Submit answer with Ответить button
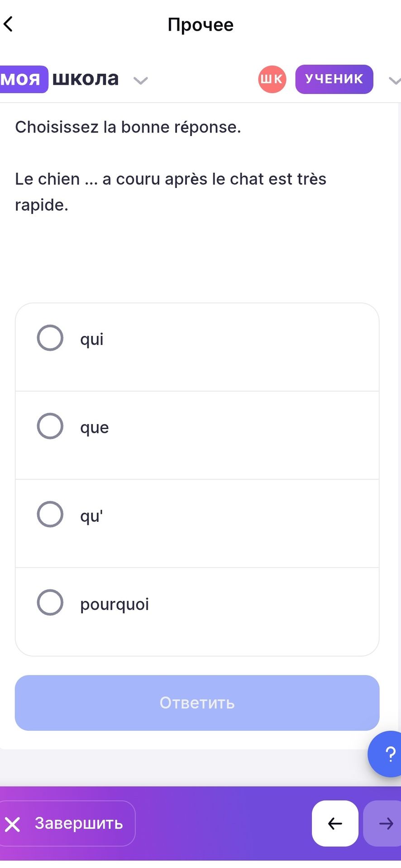 pyautogui.click(x=197, y=703)
